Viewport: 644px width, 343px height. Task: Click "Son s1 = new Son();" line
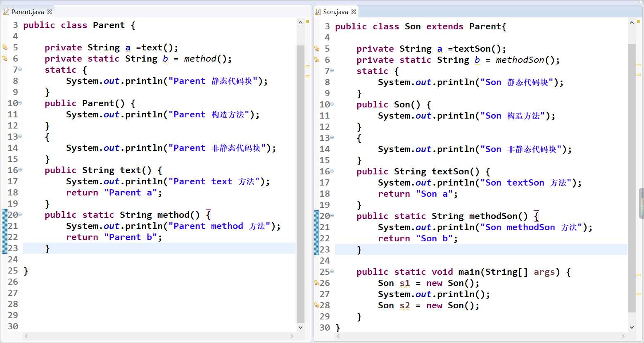(429, 283)
